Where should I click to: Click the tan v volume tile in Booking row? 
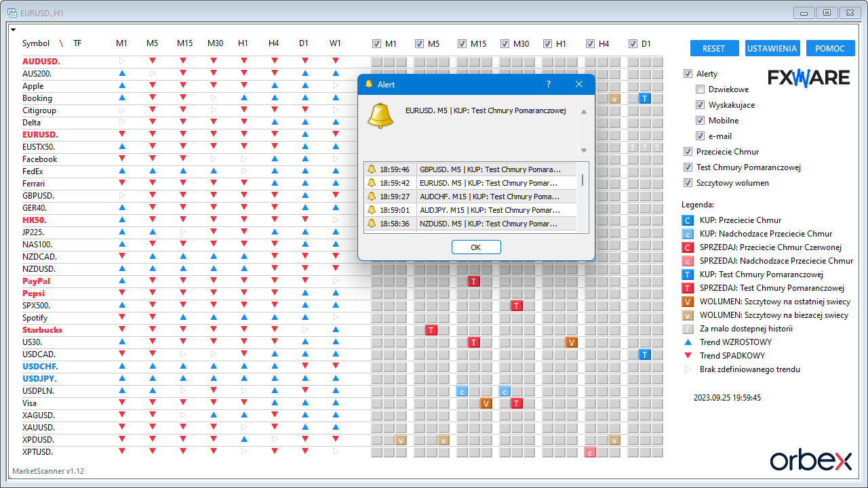pos(614,98)
